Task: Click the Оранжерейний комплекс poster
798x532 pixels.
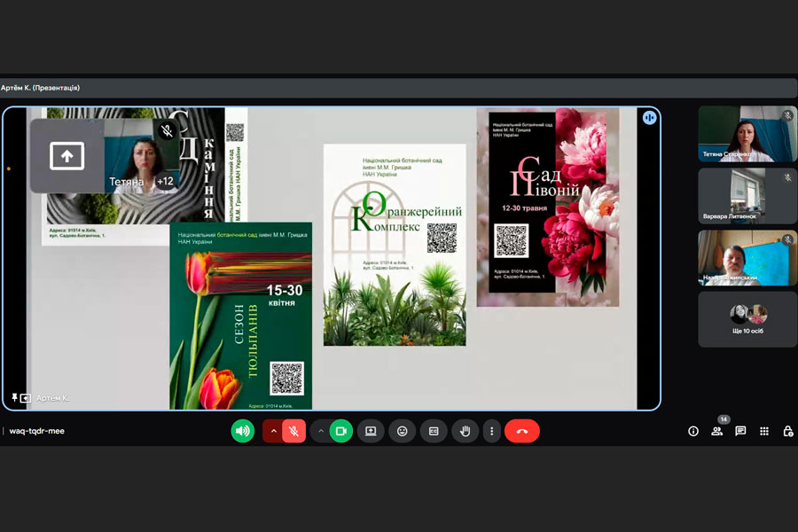Action: [x=395, y=245]
